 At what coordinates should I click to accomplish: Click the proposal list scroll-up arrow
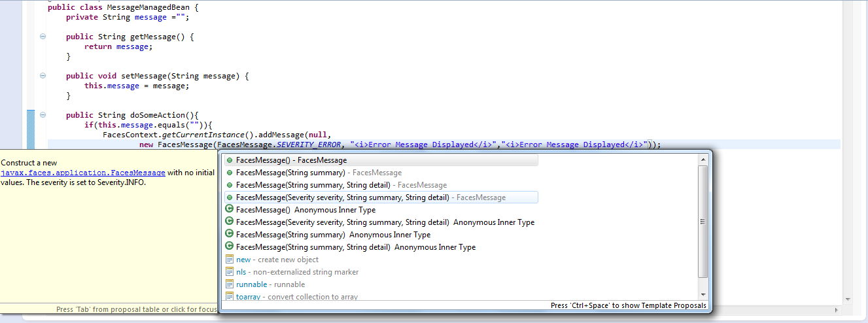703,159
